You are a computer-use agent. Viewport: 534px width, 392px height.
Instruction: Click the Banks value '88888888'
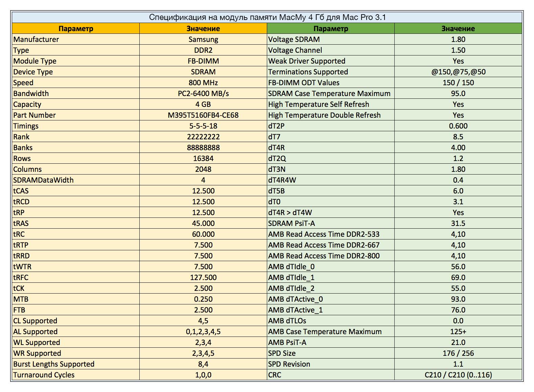pyautogui.click(x=203, y=147)
